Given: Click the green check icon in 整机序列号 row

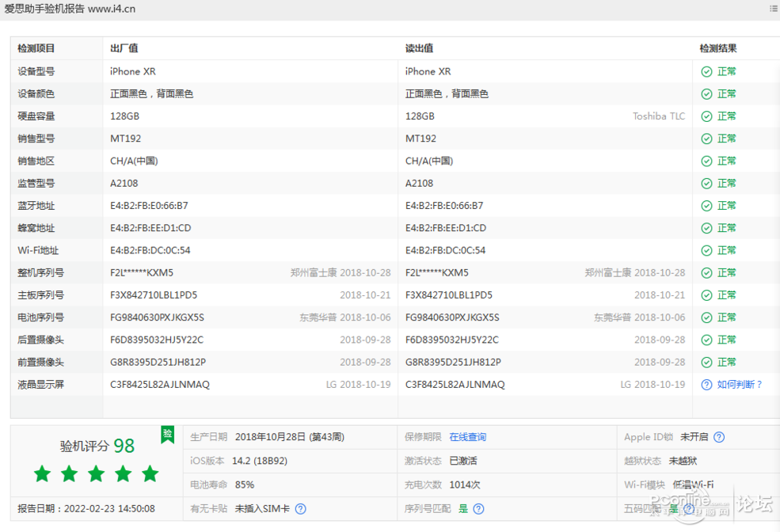Looking at the screenshot, I should (x=706, y=273).
